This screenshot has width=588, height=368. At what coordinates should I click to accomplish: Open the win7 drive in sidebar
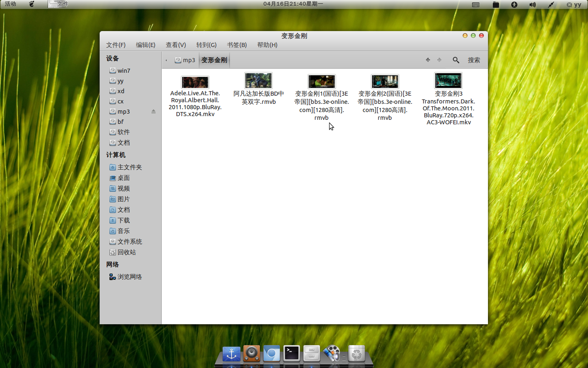pyautogui.click(x=120, y=70)
